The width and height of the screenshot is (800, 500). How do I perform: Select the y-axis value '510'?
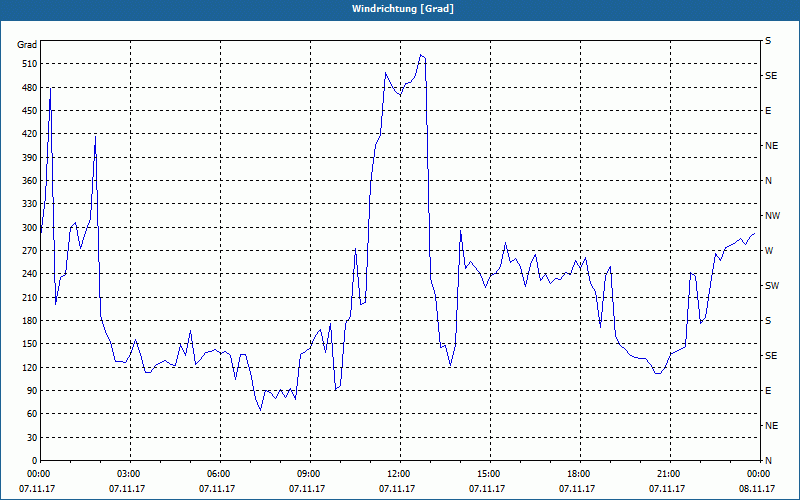coord(30,64)
